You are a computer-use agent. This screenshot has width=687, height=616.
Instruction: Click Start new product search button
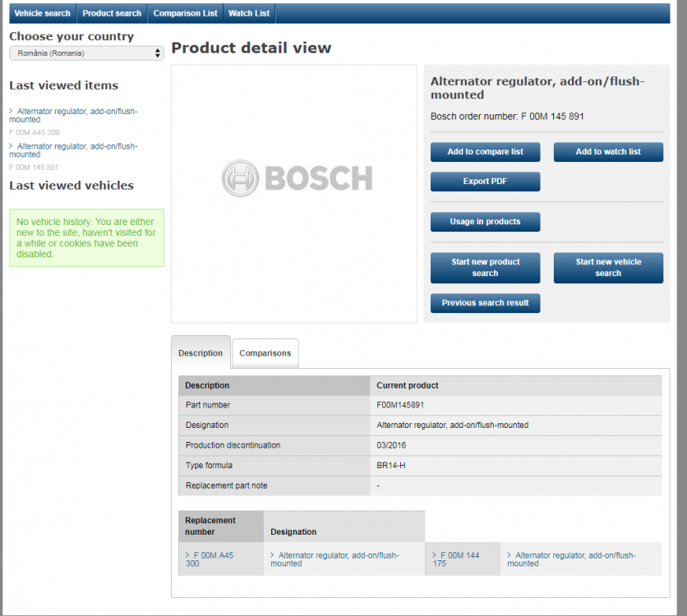point(485,268)
